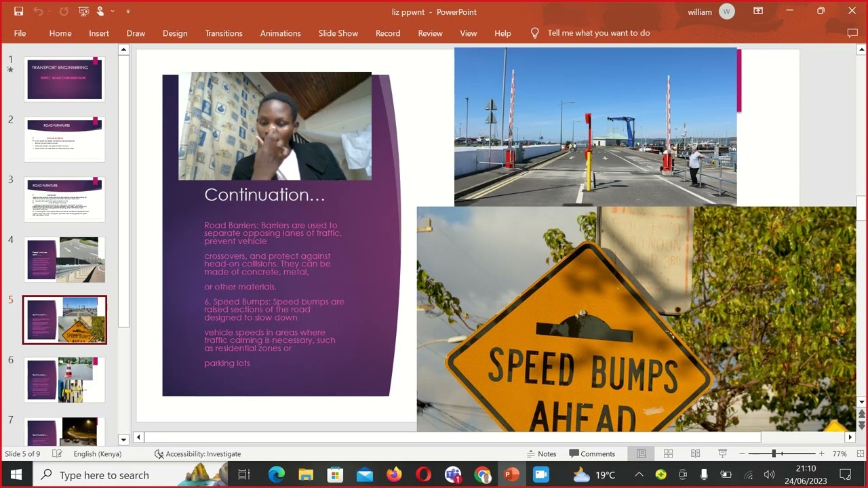
Task: Select slide 6 thumbnail
Action: pos(64,380)
